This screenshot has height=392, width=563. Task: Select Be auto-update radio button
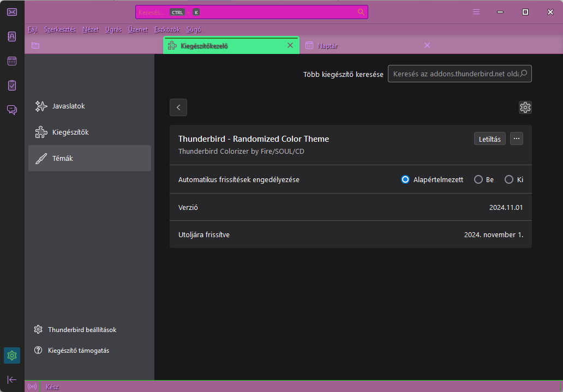478,179
